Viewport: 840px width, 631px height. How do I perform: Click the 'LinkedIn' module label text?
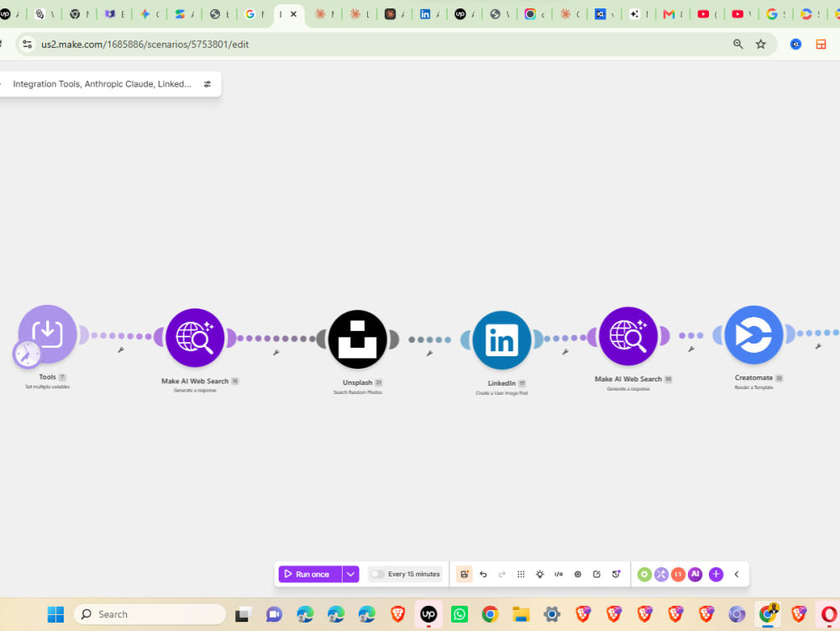point(501,383)
